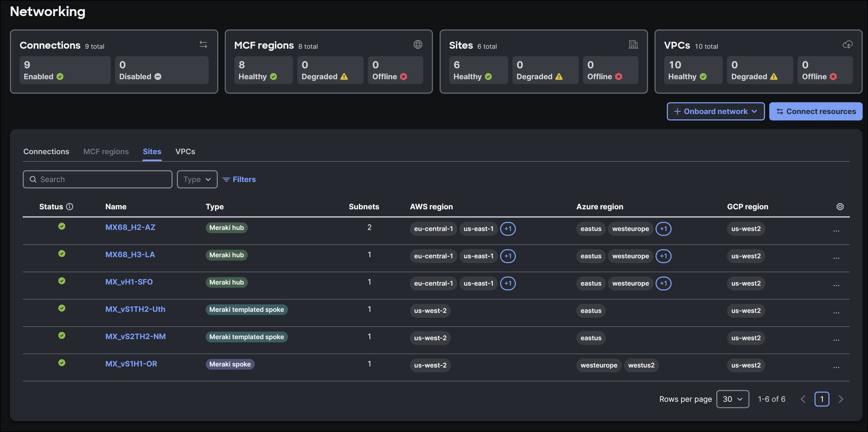Expand the +1 Azure regions badge for MX68_H3-LA
Viewport: 868px width, 432px height.
[x=664, y=256]
